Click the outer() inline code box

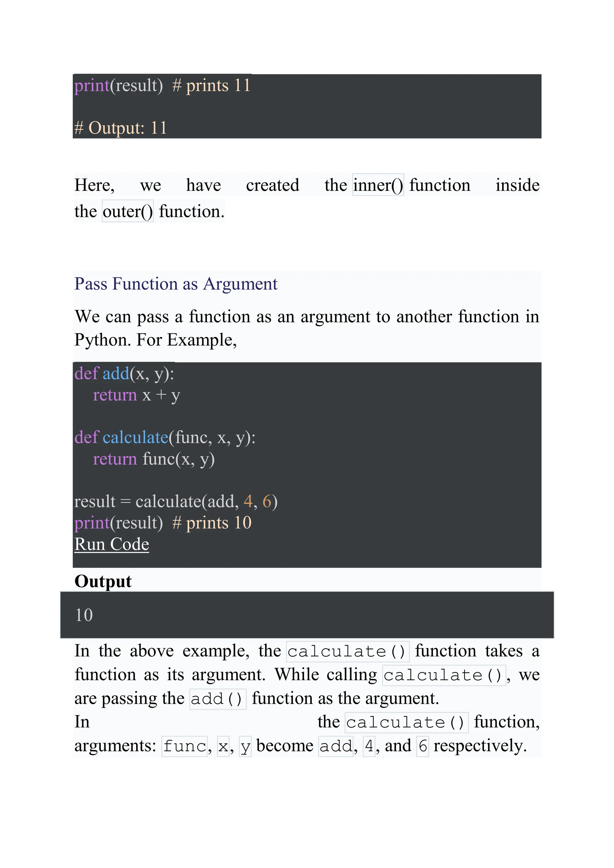pyautogui.click(x=128, y=211)
